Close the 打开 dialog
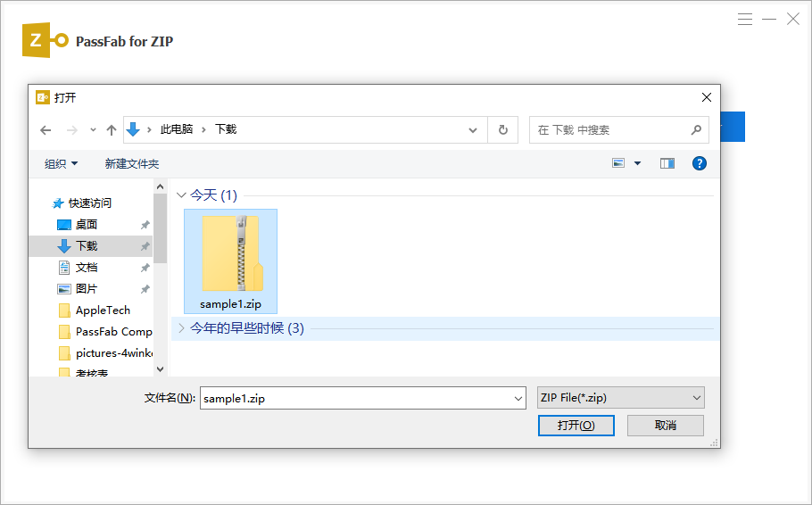 pos(707,97)
